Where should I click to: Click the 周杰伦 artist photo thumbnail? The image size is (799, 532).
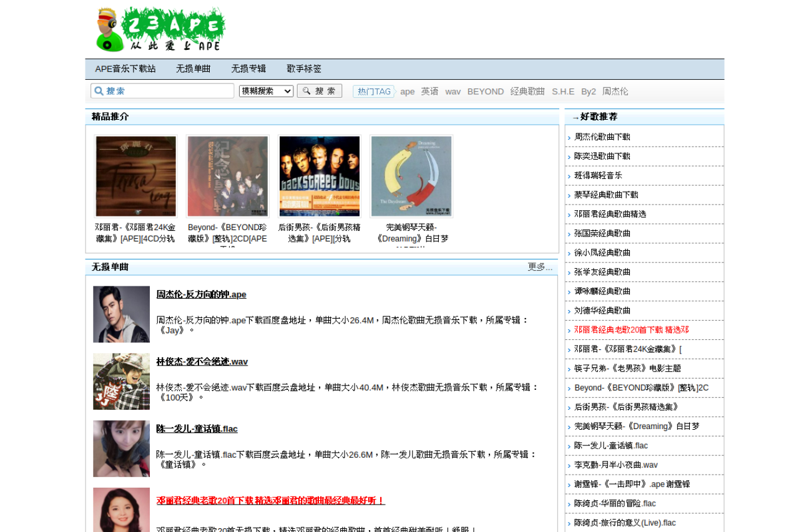tap(122, 314)
